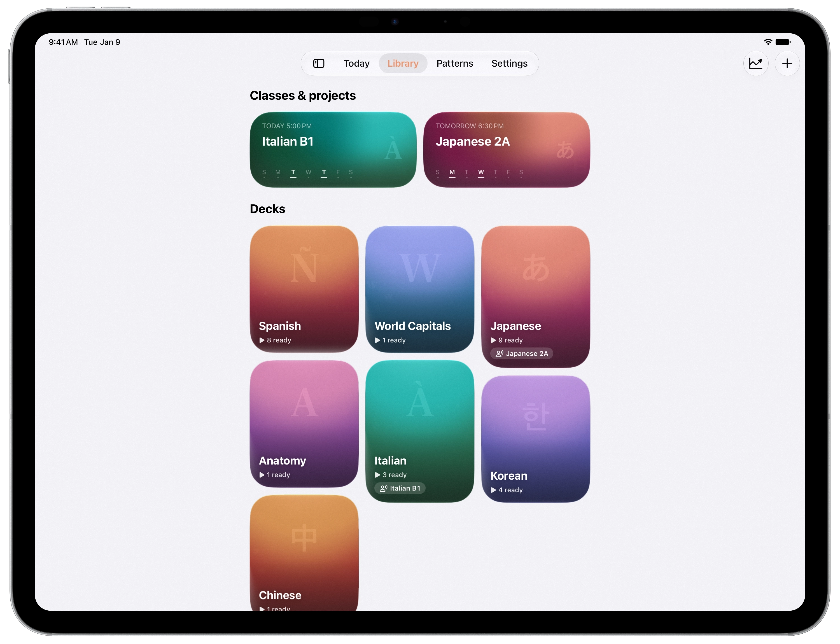This screenshot has height=644, width=840.
Task: Click the あ glyph on Japanese 2A card
Action: tap(565, 150)
